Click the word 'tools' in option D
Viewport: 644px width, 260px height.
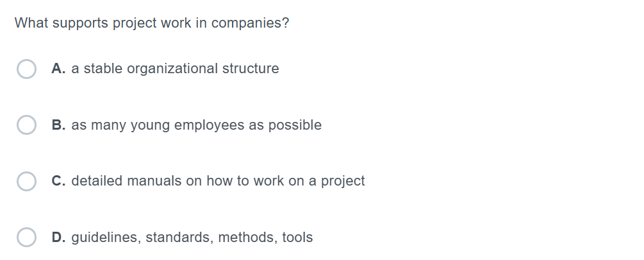coord(297,238)
